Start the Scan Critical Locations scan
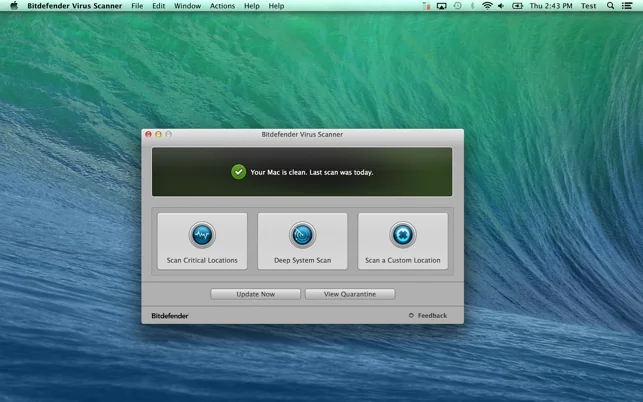The height and width of the screenshot is (402, 643). click(x=202, y=241)
